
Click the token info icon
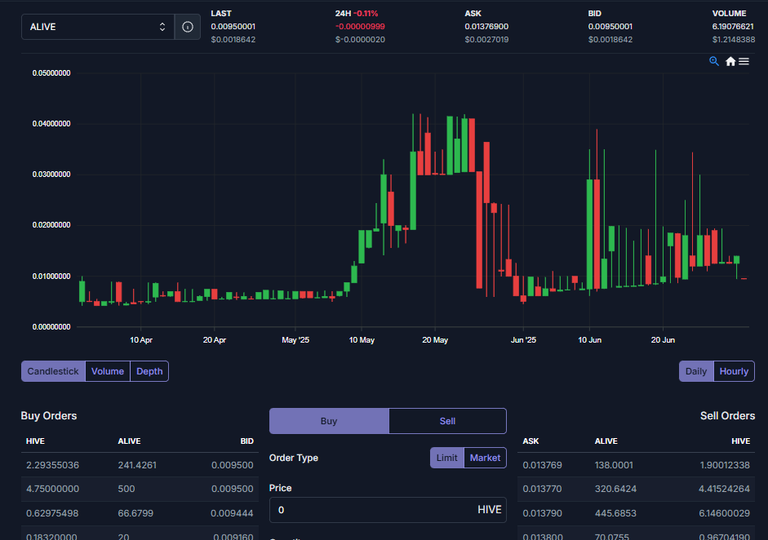[x=188, y=27]
